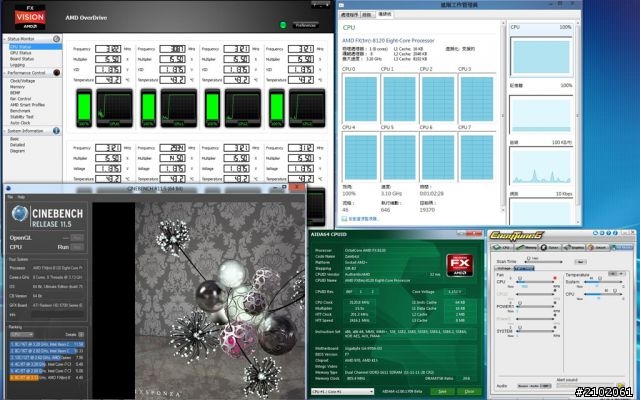Viewport: 640px width, 400px height.
Task: Click the Preferences button in AMD OverDrive
Action: pyautogui.click(x=305, y=25)
